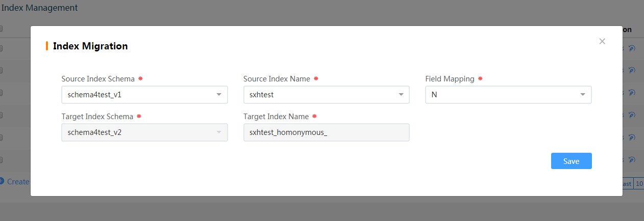The width and height of the screenshot is (644, 221).
Task: Open the Source Index Schema dropdown
Action: [144, 95]
